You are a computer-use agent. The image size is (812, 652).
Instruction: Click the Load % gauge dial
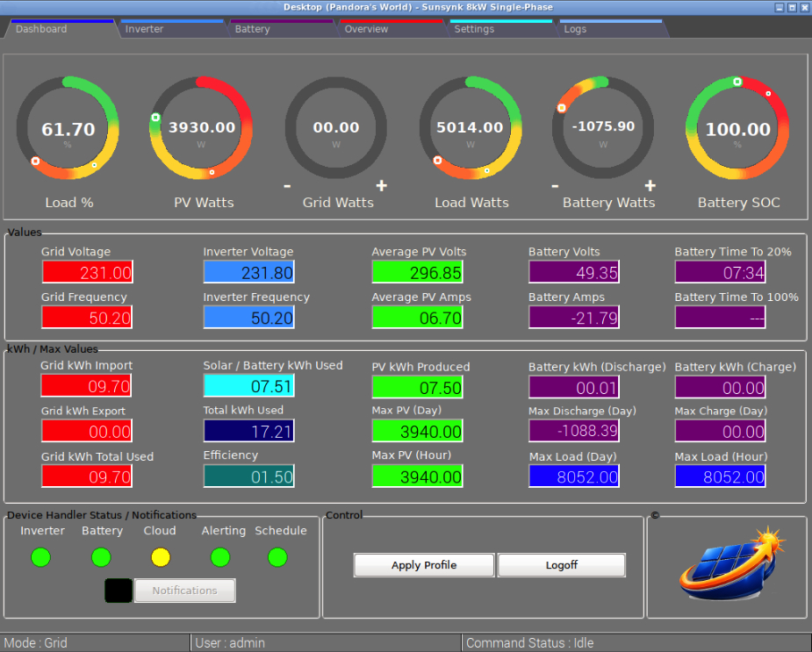pyautogui.click(x=68, y=128)
